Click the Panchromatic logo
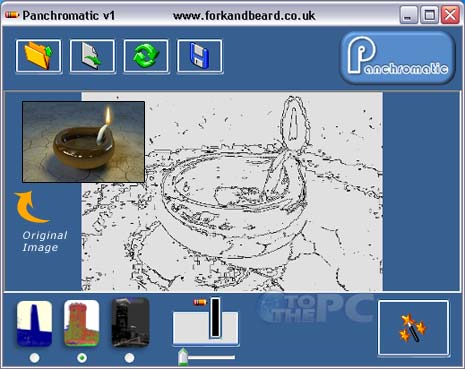 pyautogui.click(x=397, y=57)
